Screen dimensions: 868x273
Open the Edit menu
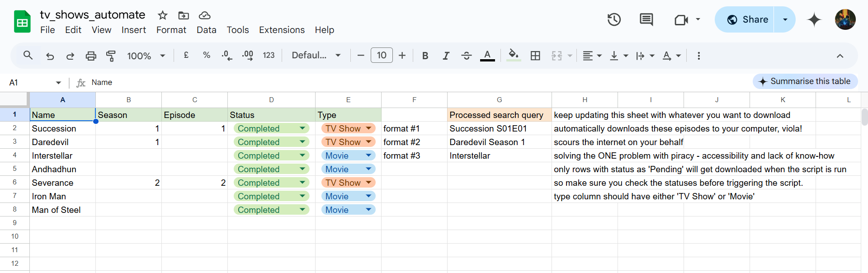tap(73, 30)
